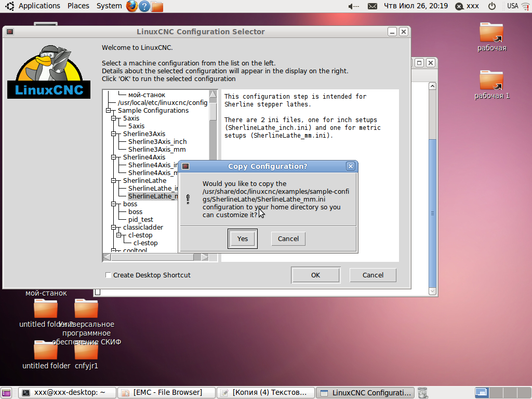532x399 pixels.
Task: Collapse the classicladder group
Action: [114, 228]
